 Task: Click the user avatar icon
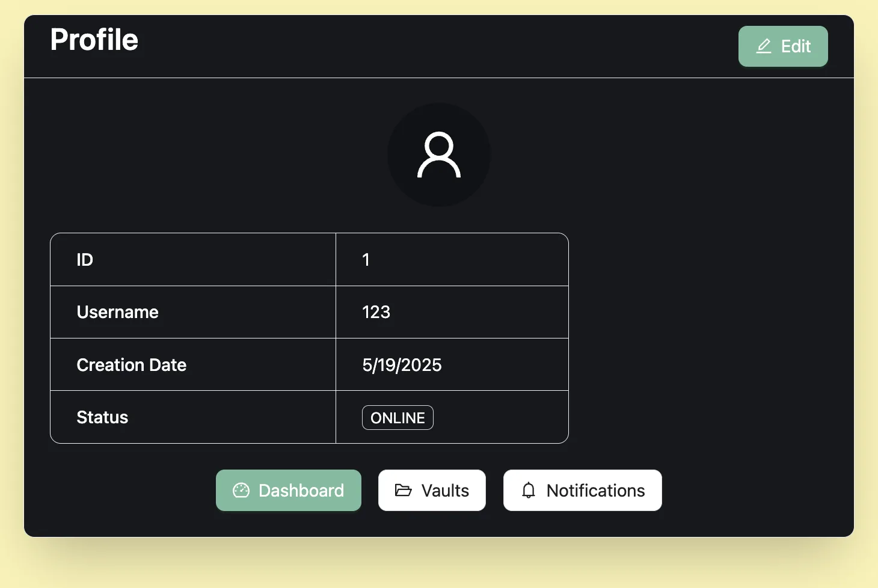439,155
